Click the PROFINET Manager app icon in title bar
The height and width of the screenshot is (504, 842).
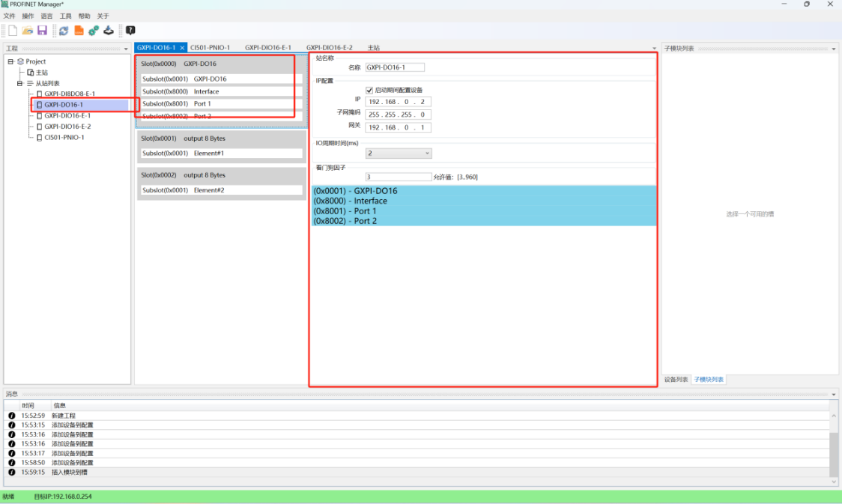click(x=4, y=4)
